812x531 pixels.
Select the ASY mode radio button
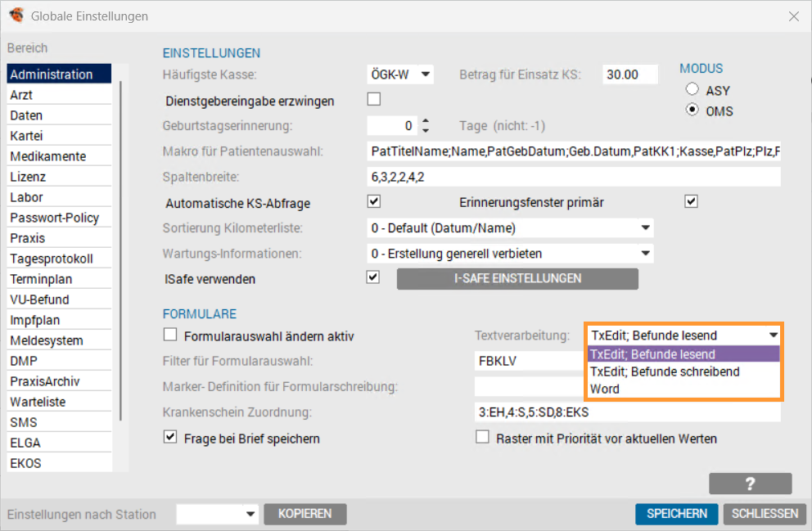[x=692, y=90]
